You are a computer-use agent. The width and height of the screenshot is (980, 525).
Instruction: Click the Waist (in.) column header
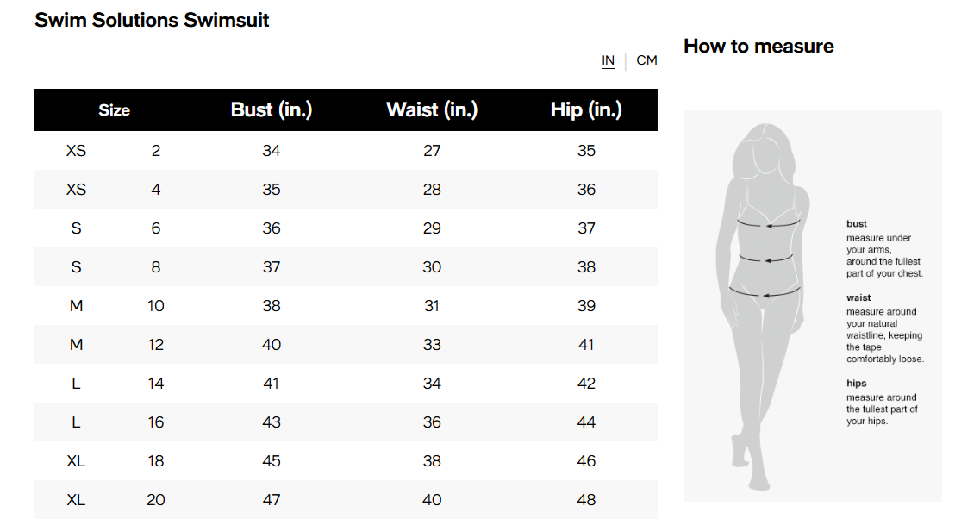coord(432,110)
